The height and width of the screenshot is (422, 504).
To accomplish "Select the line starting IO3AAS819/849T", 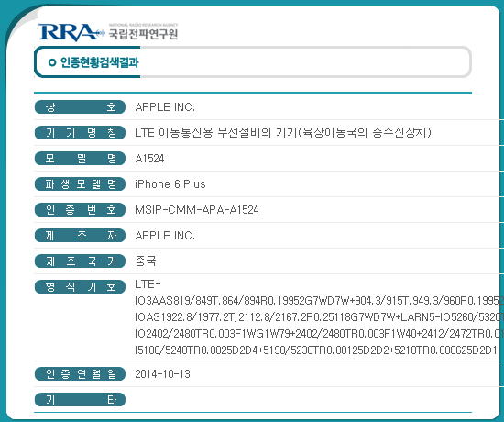I will [x=320, y=301].
